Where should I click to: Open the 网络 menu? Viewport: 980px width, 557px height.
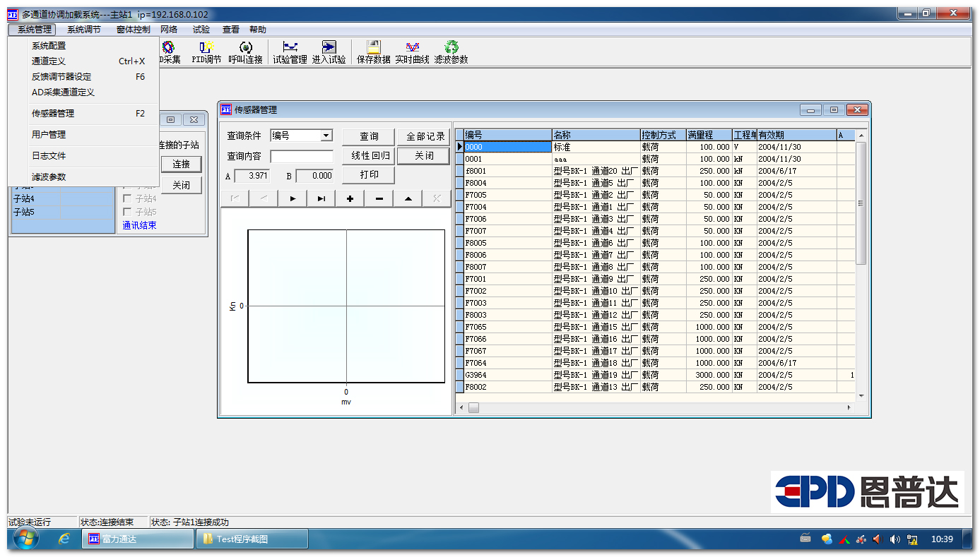(169, 30)
